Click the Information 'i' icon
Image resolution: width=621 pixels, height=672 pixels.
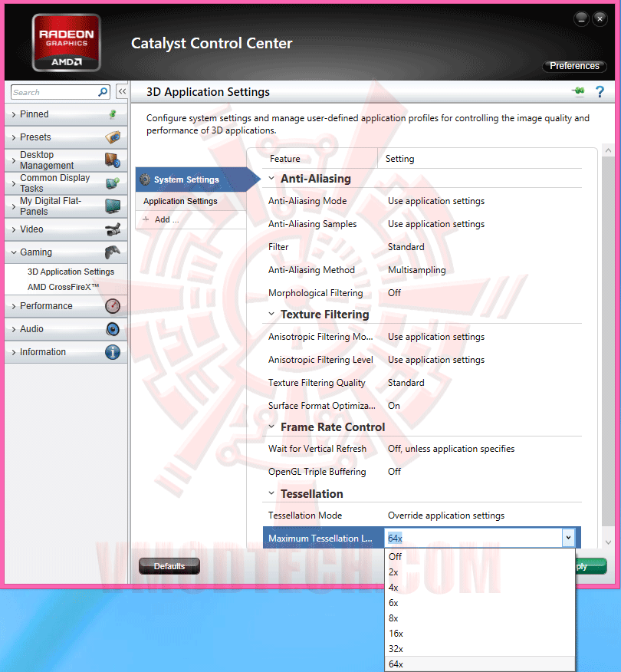(x=113, y=352)
